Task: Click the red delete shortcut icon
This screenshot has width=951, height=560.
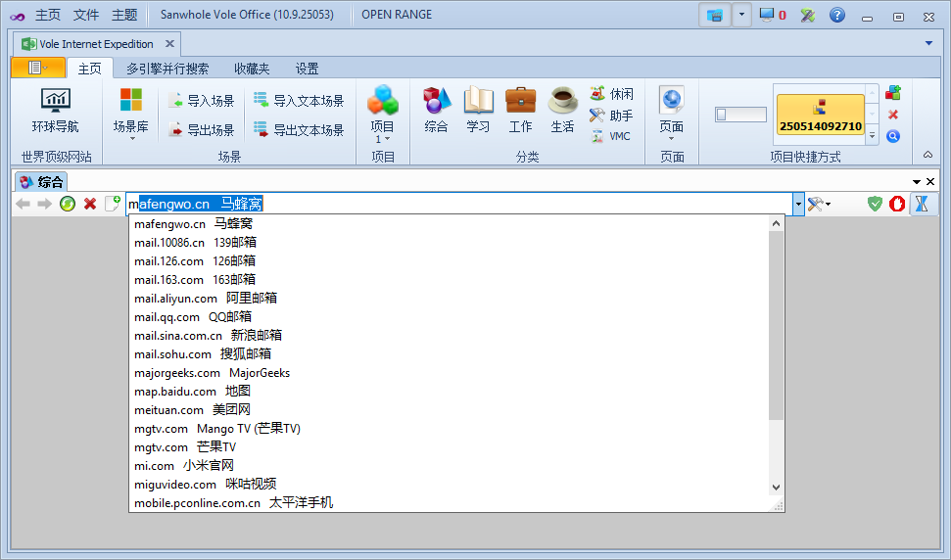Action: pyautogui.click(x=893, y=115)
